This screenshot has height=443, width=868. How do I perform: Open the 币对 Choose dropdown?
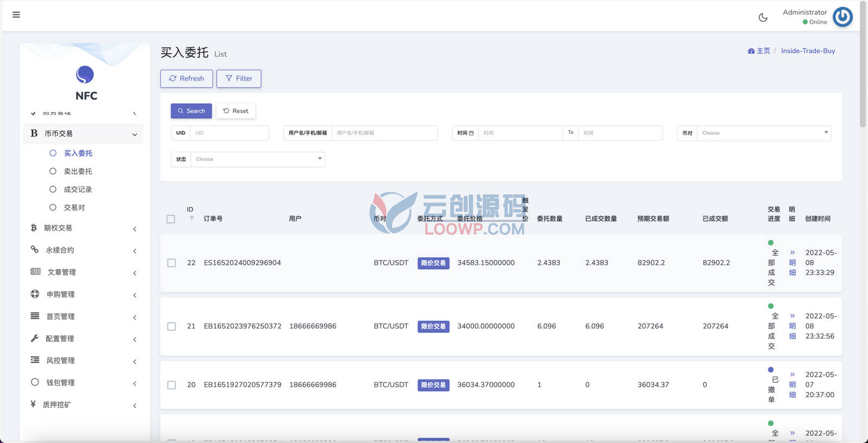(x=764, y=133)
